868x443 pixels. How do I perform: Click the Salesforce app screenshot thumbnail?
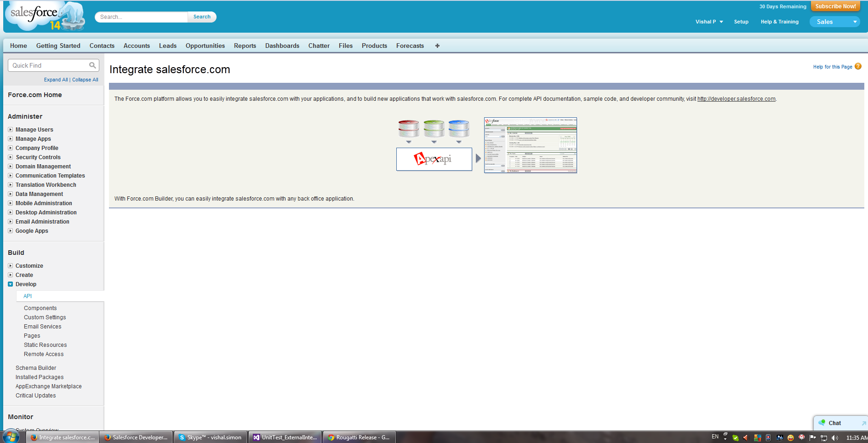point(531,145)
